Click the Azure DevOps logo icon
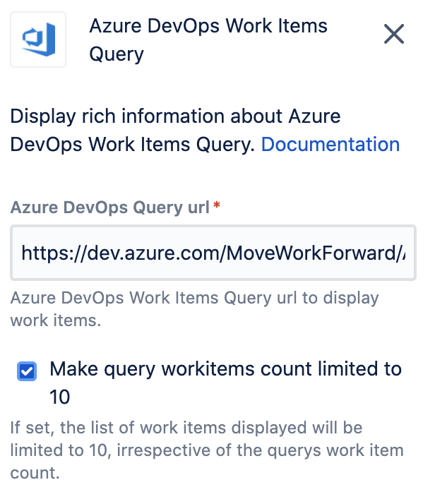Screen dimensions: 435x504 (38, 40)
